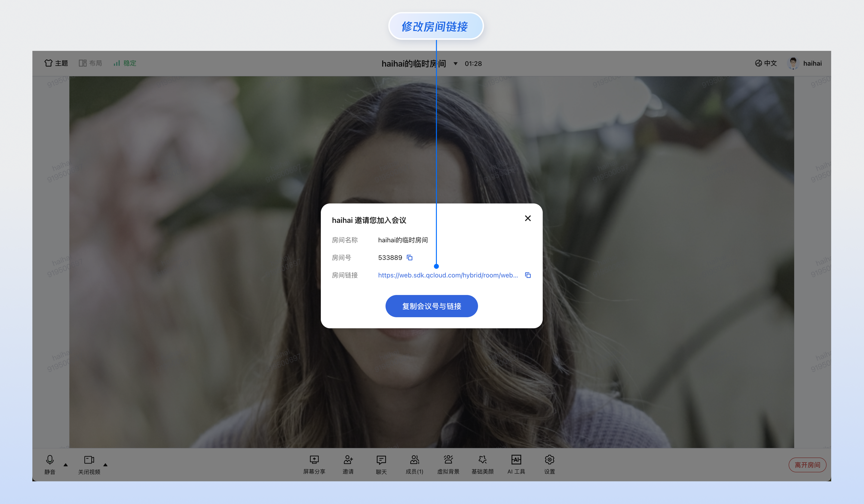Screen dimensions: 864x504
Task: Click the copy icon beside room link
Action: pos(528,275)
